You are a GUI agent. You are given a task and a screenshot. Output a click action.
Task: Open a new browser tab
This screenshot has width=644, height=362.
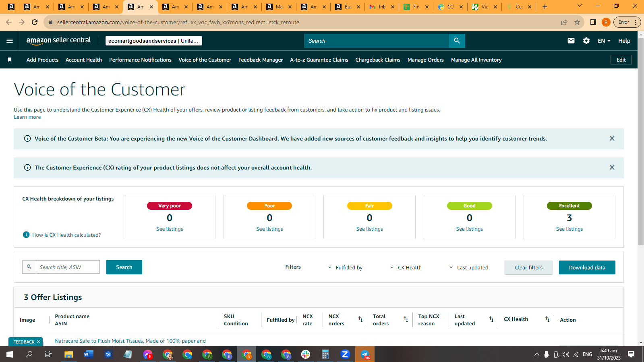545,7
